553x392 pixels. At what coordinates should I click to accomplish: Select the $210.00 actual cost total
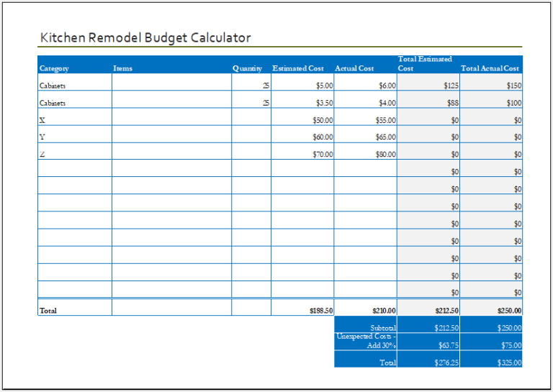pyautogui.click(x=366, y=311)
